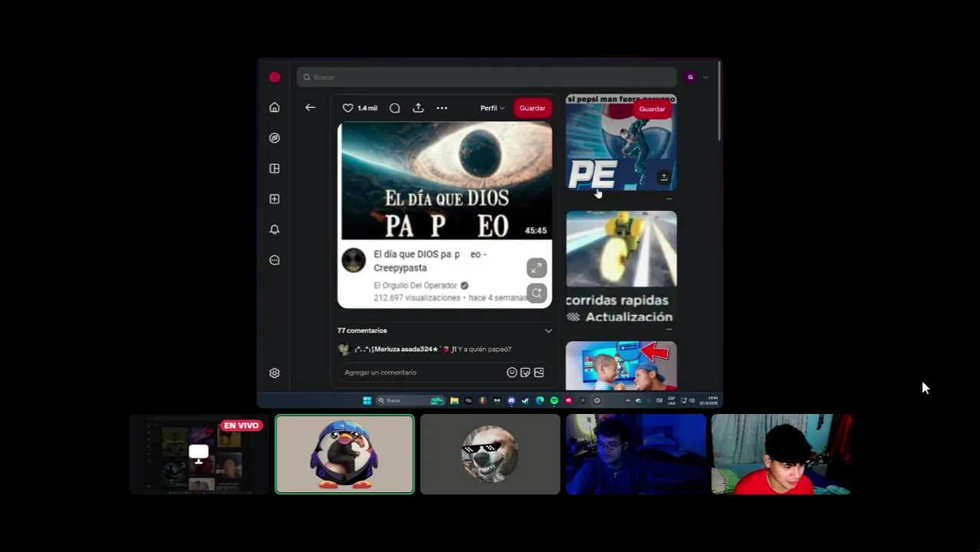The image size is (980, 552).
Task: Open the dots menu under the Pepsi man pin
Action: (x=669, y=198)
